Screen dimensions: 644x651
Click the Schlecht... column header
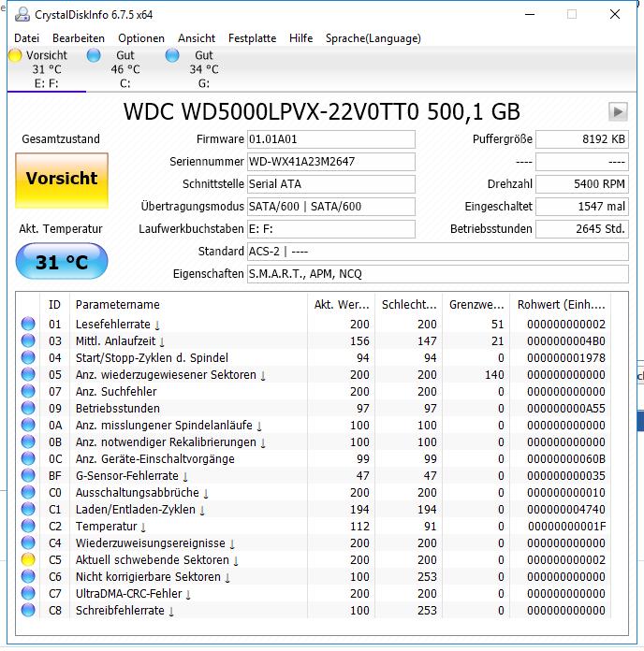pos(409,305)
